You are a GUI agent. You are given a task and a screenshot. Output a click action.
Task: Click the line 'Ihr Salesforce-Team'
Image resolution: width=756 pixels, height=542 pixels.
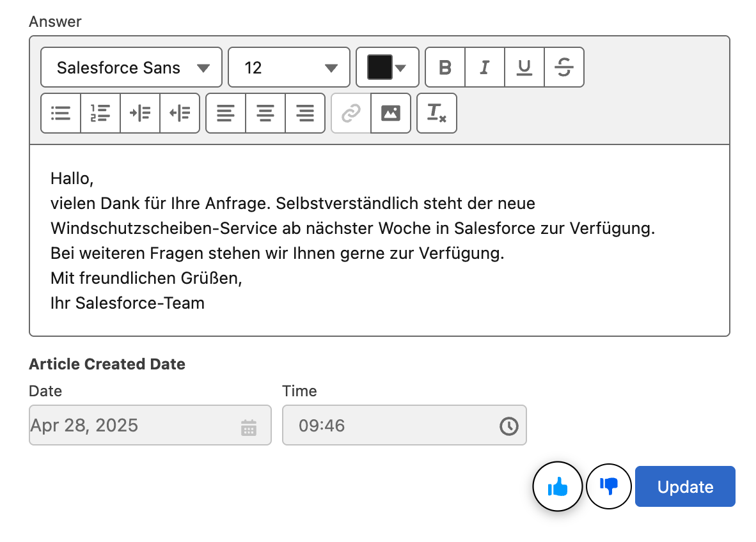coord(127,303)
